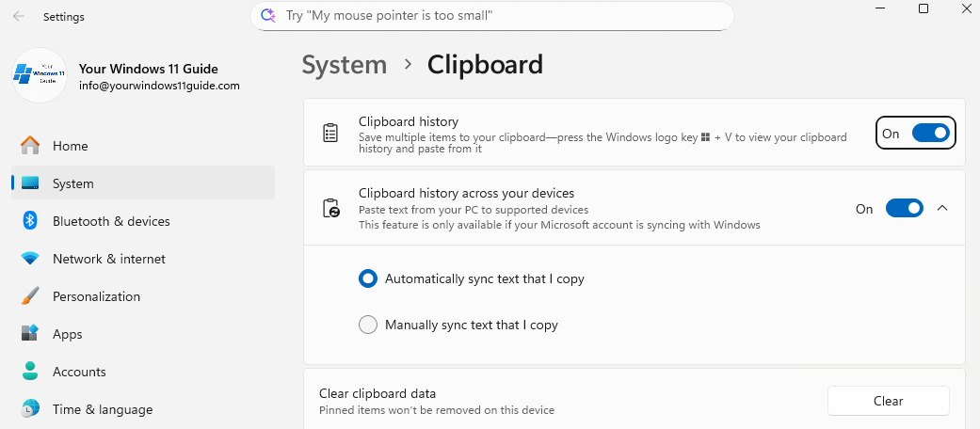This screenshot has height=429, width=980.
Task: Click the Settings window title text
Action: pos(64,17)
